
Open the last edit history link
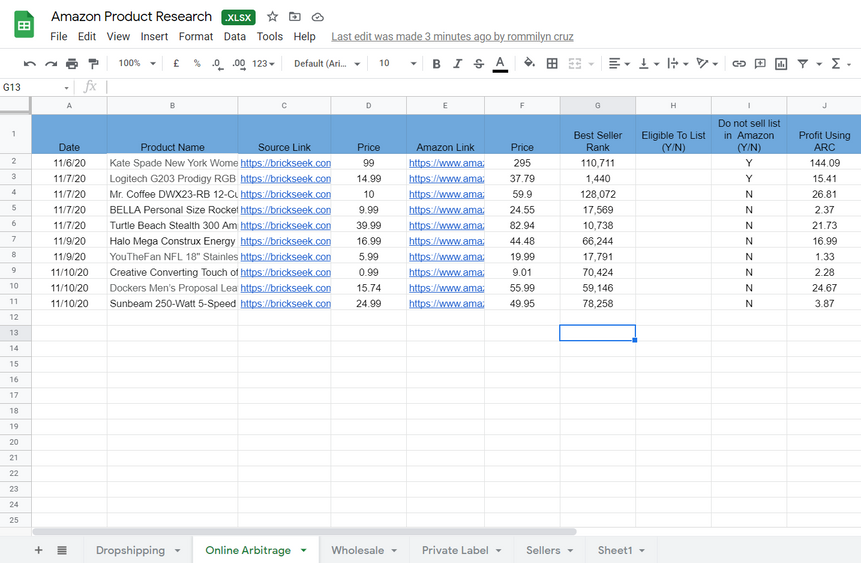click(x=452, y=37)
